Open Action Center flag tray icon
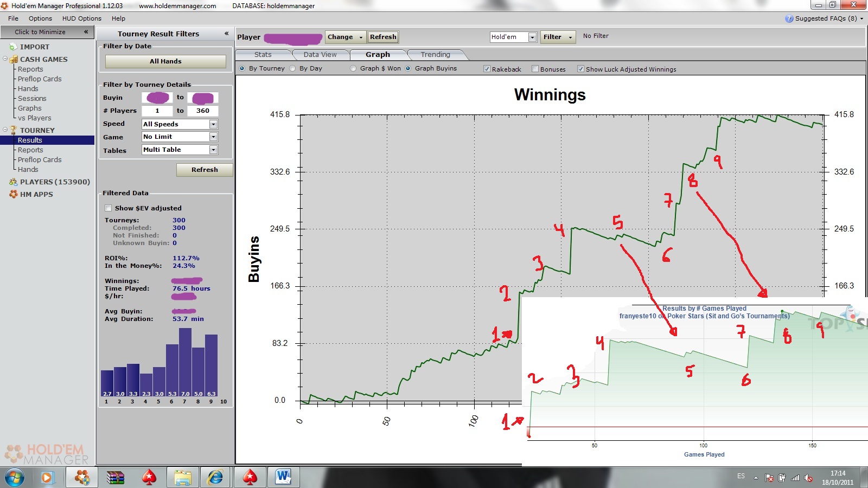The image size is (868, 488). [769, 478]
